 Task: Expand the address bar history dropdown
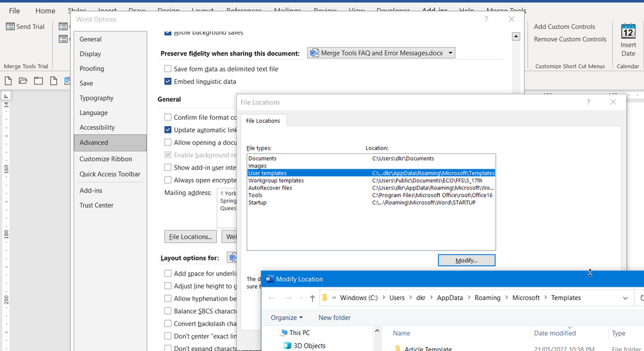point(625,298)
